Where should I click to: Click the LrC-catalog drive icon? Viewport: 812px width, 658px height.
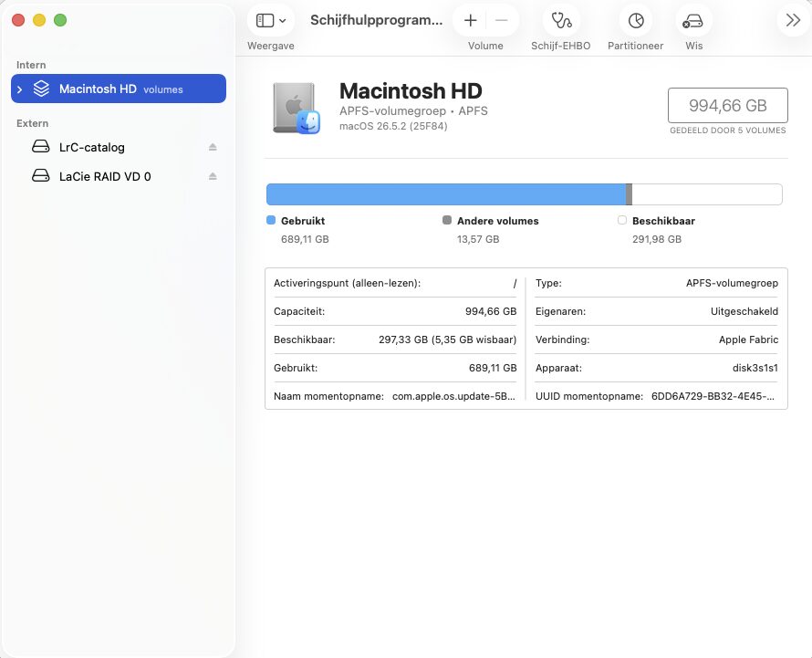(x=41, y=147)
